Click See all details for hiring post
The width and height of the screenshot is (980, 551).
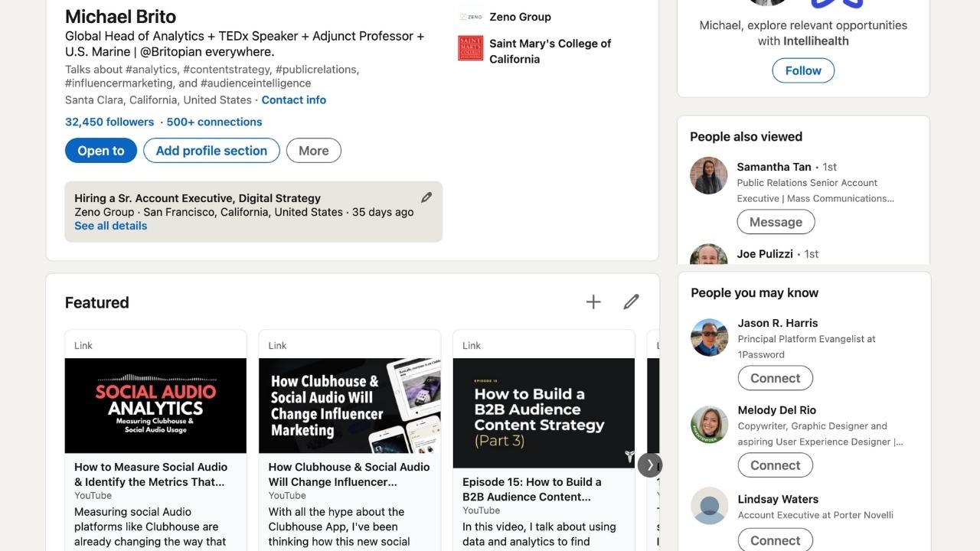(x=110, y=226)
